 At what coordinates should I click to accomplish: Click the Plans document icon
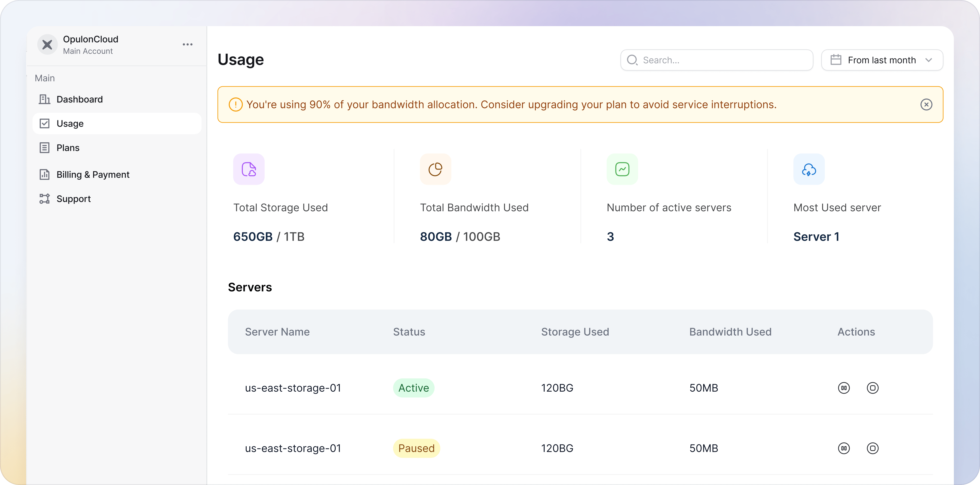click(x=45, y=148)
